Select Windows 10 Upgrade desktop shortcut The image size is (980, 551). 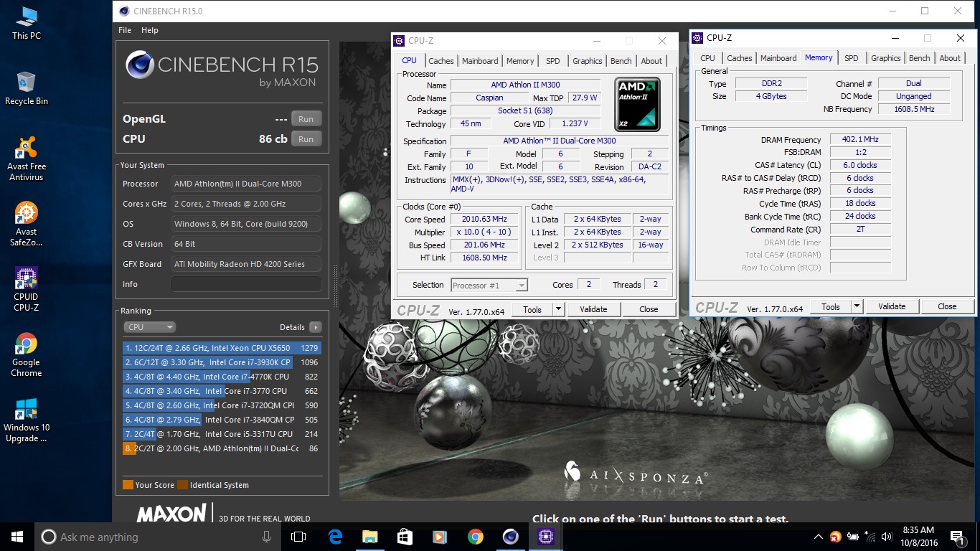click(27, 420)
